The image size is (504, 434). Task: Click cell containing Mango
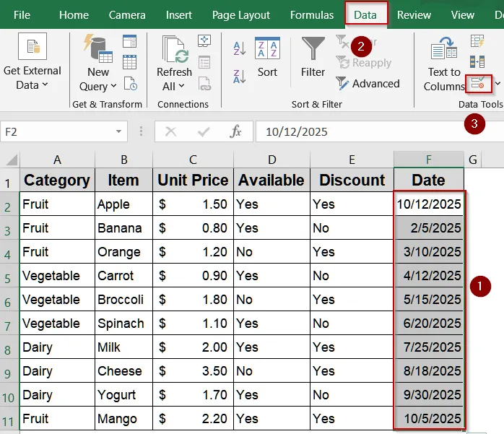click(123, 418)
